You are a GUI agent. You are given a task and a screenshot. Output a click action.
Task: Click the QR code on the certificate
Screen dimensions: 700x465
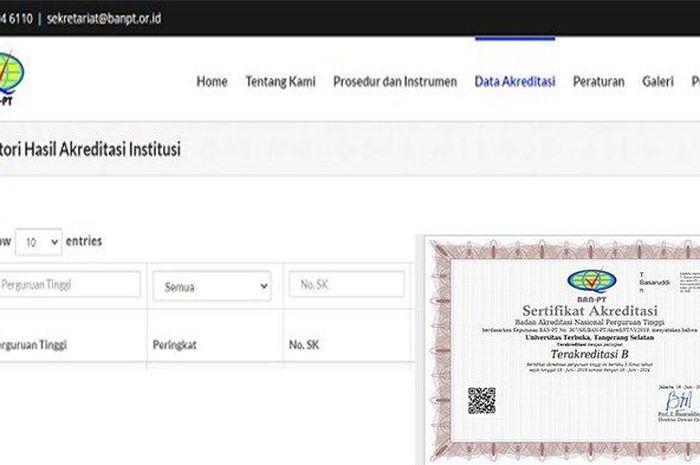click(482, 400)
